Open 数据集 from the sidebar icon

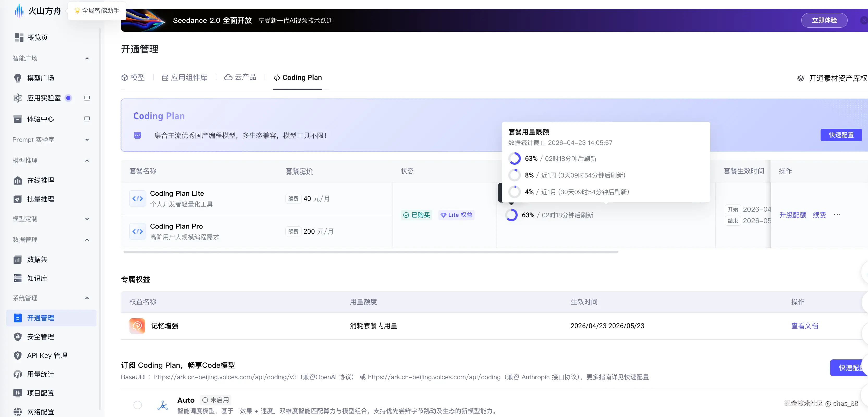coord(17,260)
